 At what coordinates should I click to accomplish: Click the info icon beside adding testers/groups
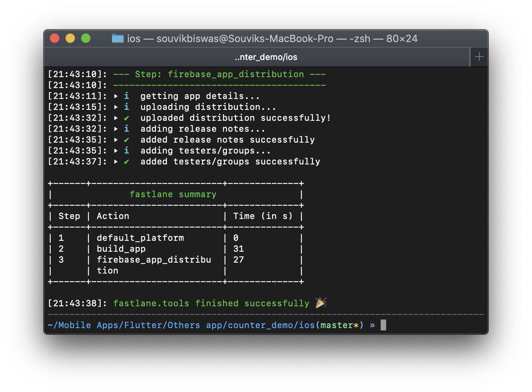tap(126, 150)
